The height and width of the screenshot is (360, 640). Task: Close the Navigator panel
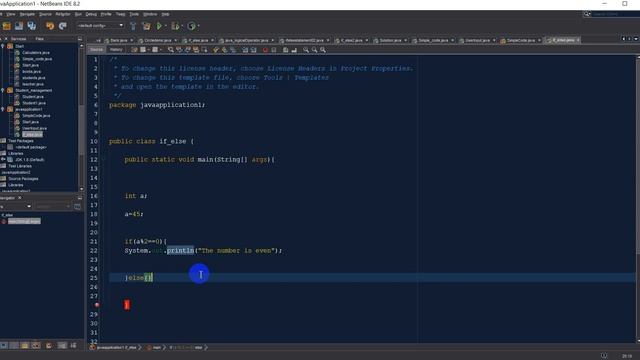[x=20, y=198]
